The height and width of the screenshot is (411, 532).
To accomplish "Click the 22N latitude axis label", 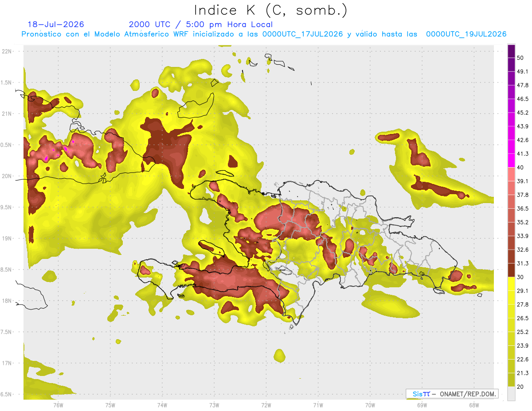I will [7, 51].
